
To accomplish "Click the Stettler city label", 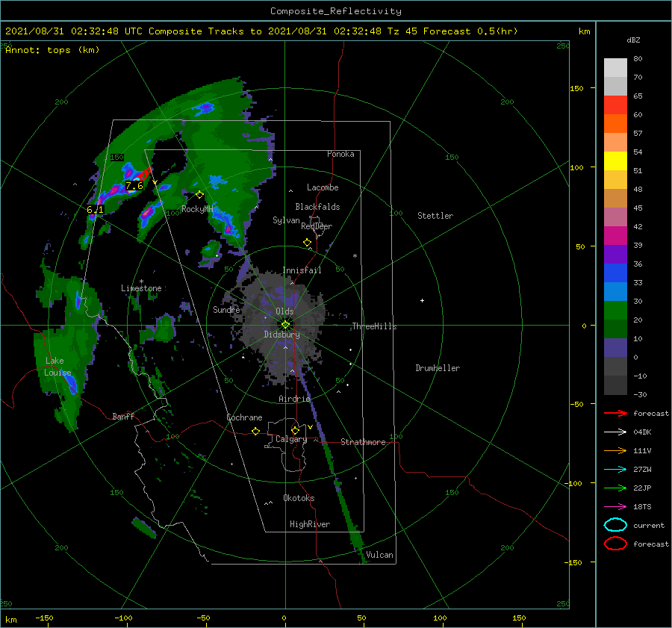I will 435,216.
